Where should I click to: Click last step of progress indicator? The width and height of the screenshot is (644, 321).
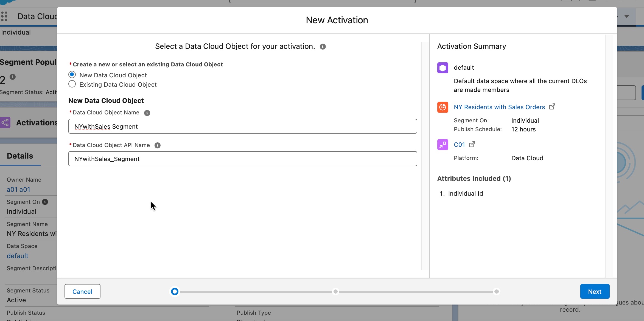(x=496, y=291)
